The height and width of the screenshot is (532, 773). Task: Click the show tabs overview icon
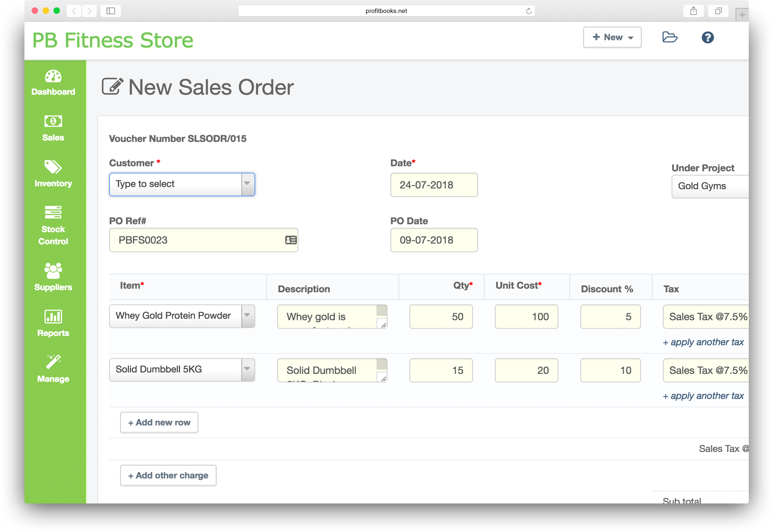[x=718, y=11]
